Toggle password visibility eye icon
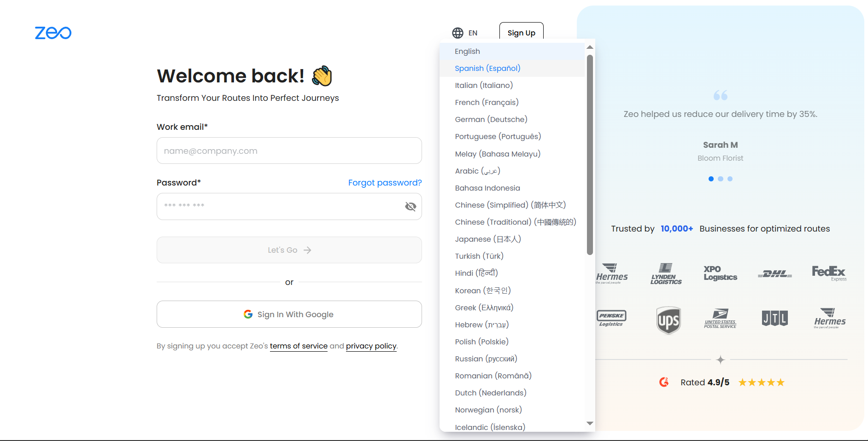Image resolution: width=868 pixels, height=441 pixels. pyautogui.click(x=410, y=206)
